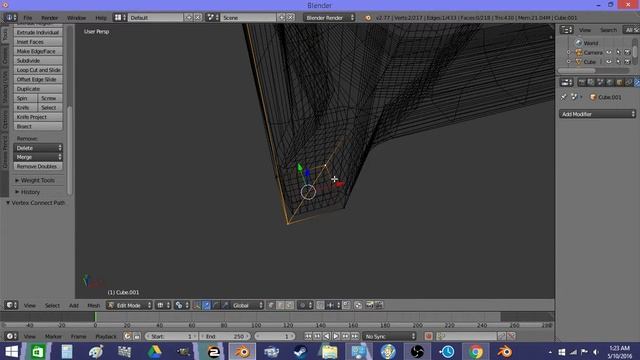Click the info editor type icon
Screen dimensions: 640x360
tap(10, 18)
